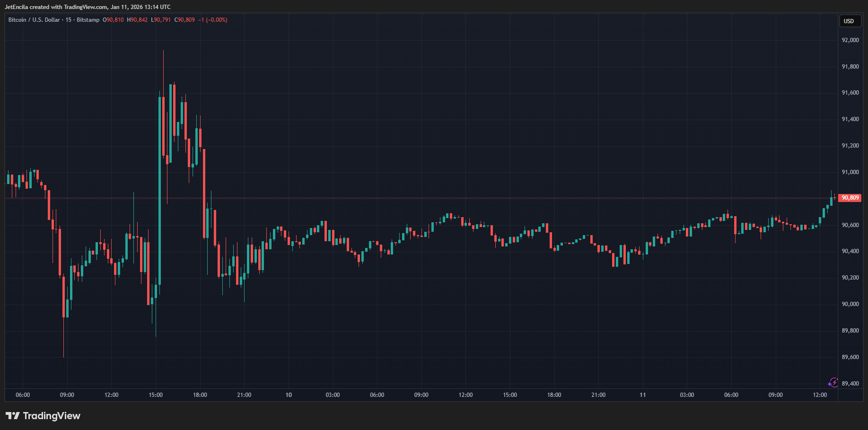868x430 pixels.
Task: Click the purple lightning bolt icon
Action: click(833, 382)
